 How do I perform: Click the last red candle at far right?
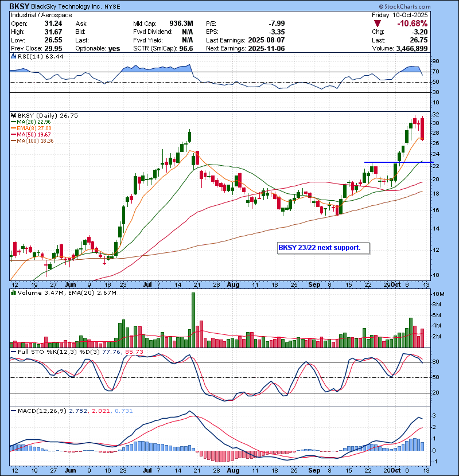[x=422, y=128]
